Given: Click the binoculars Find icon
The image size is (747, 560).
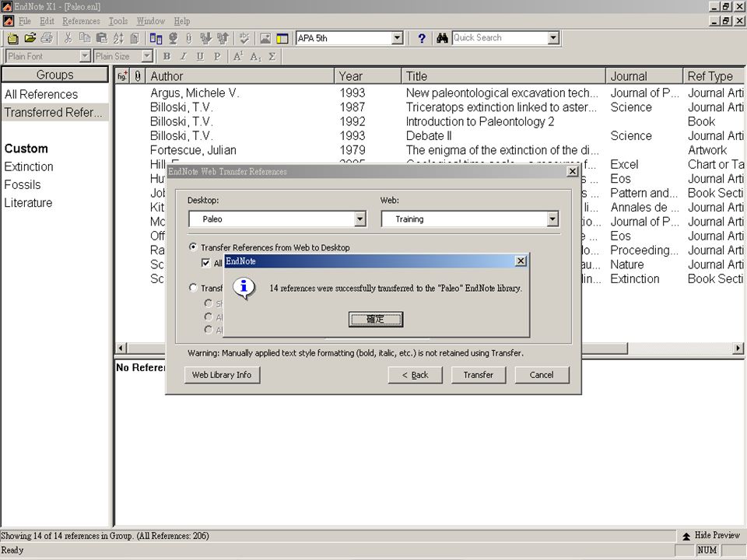Looking at the screenshot, I should tap(442, 38).
